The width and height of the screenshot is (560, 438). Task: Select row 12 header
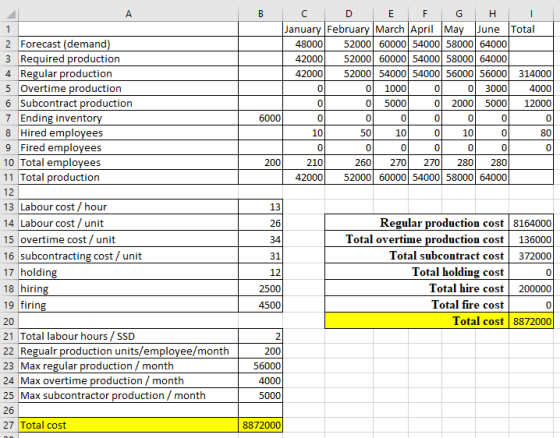pos(9,192)
